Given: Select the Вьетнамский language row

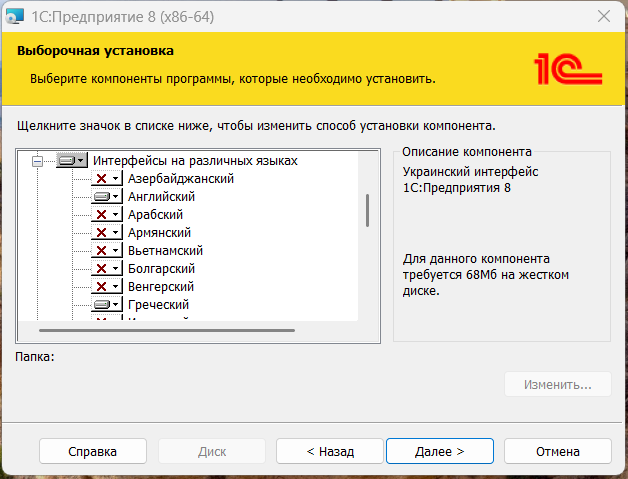Looking at the screenshot, I should (165, 251).
